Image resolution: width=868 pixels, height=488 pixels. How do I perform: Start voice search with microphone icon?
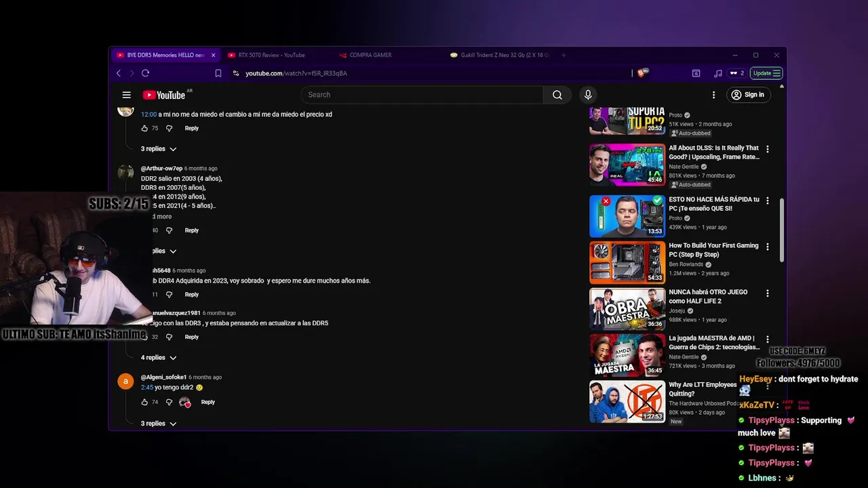pos(588,95)
